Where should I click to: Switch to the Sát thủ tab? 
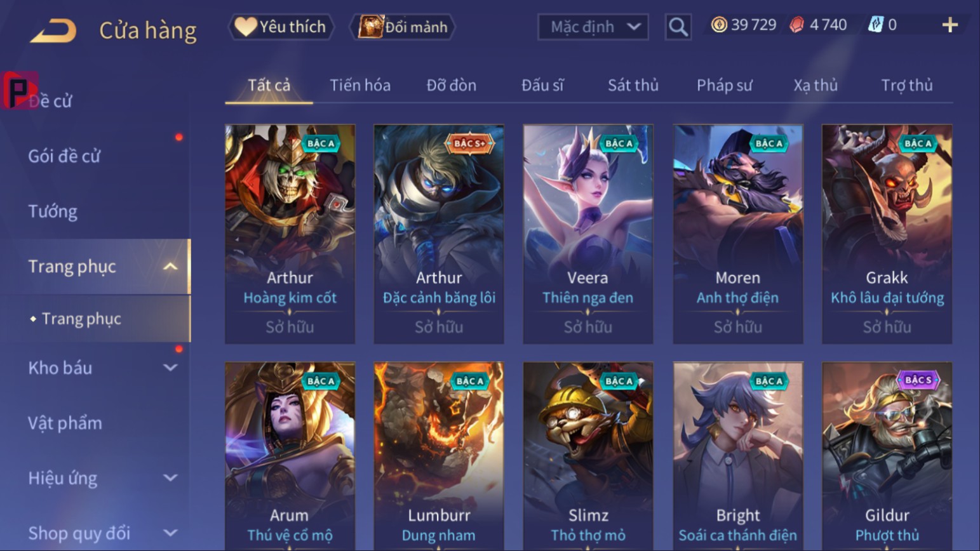pos(633,85)
